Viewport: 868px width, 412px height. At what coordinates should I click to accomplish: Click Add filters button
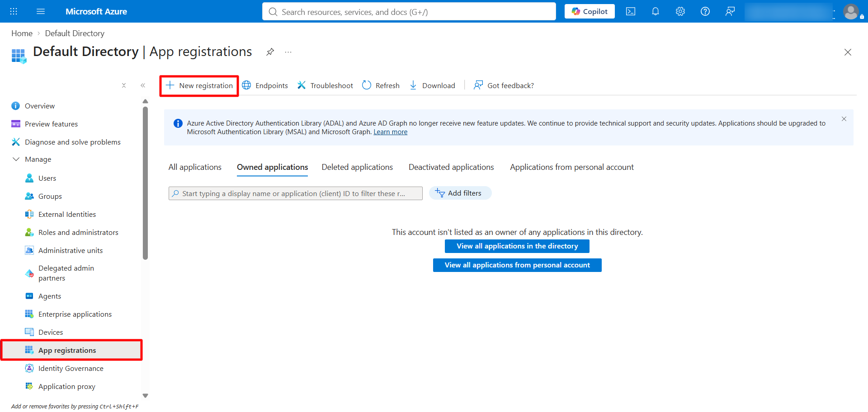pyautogui.click(x=460, y=193)
